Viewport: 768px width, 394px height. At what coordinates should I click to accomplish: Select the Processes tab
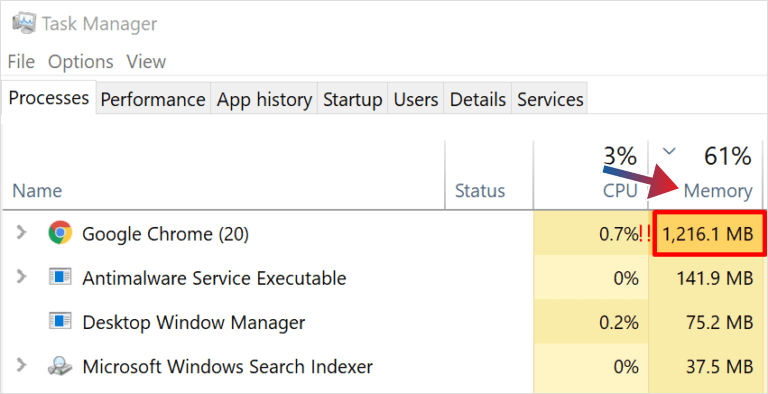click(x=49, y=98)
